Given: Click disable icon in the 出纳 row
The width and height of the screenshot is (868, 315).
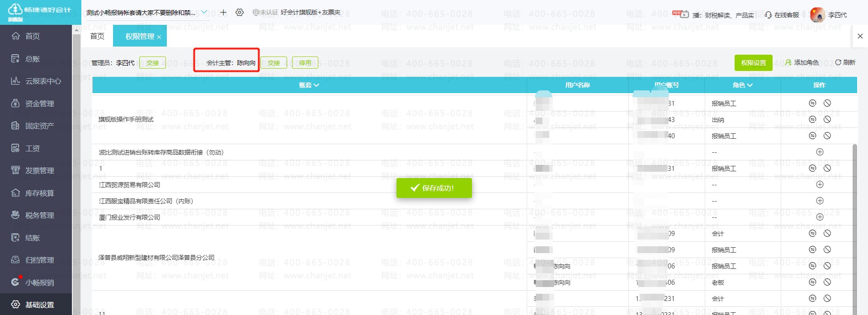Looking at the screenshot, I should click(x=827, y=119).
